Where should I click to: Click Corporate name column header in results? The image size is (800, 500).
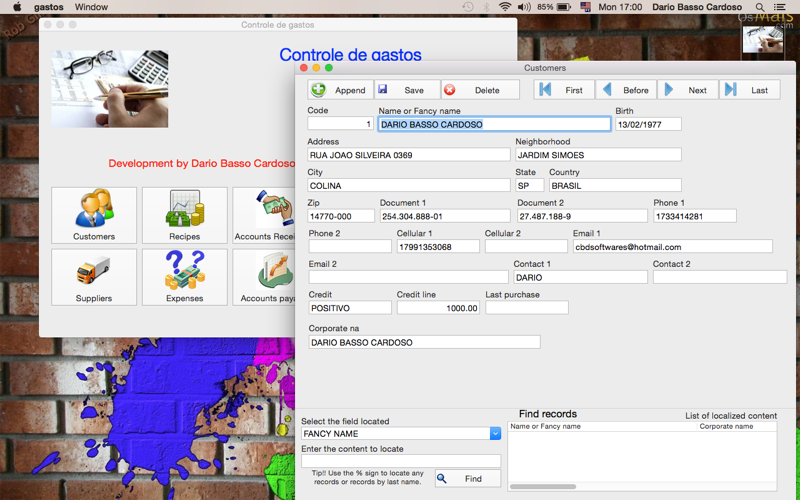[x=737, y=427]
